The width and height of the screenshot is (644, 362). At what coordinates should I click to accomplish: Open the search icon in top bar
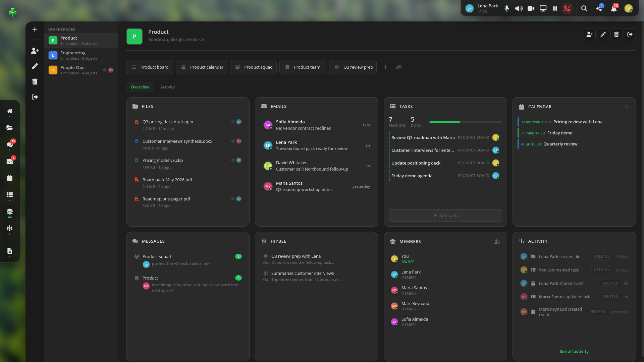point(584,8)
